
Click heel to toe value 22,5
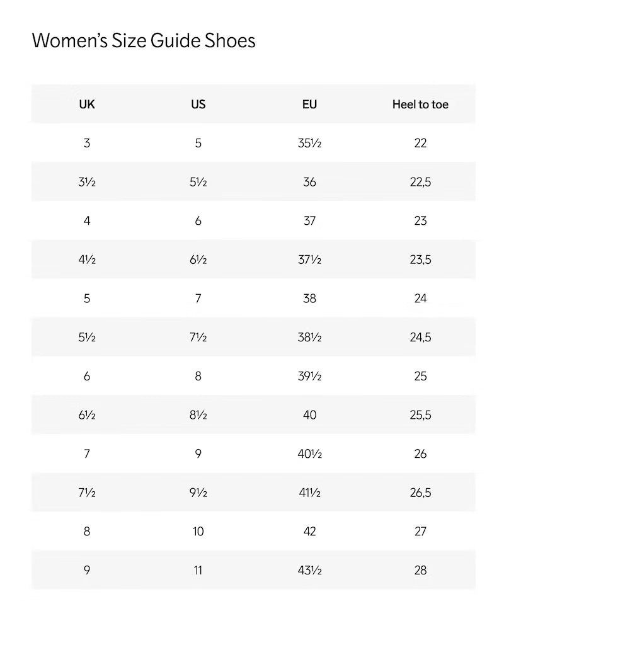coord(420,182)
